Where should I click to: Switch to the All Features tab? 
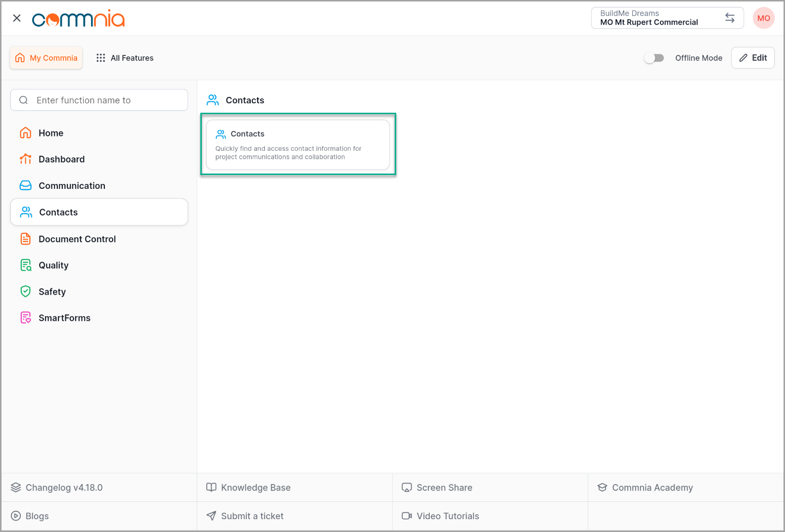(x=125, y=58)
